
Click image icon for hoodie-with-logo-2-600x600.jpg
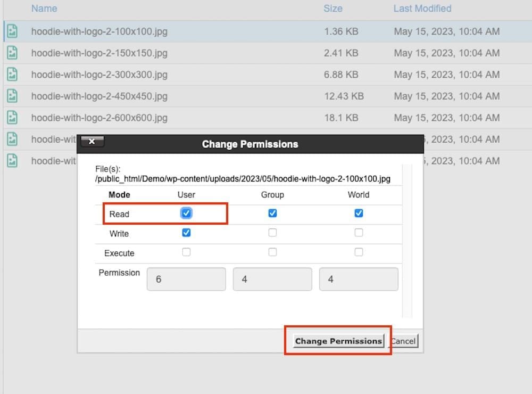pyautogui.click(x=12, y=117)
